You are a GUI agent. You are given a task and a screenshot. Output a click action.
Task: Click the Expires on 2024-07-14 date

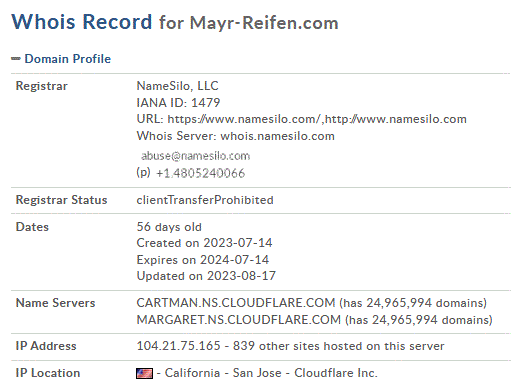pyautogui.click(x=203, y=260)
